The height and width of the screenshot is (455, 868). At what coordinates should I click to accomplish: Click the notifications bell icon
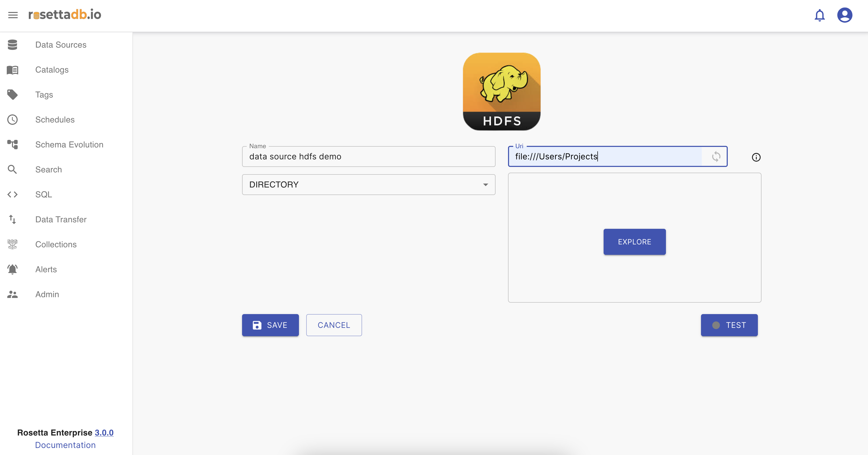[819, 15]
